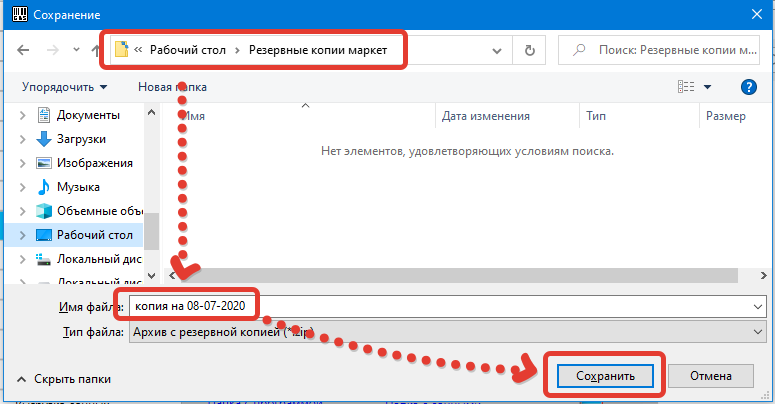Open the Упорядочить menu
This screenshot has width=775, height=404.
tap(64, 87)
